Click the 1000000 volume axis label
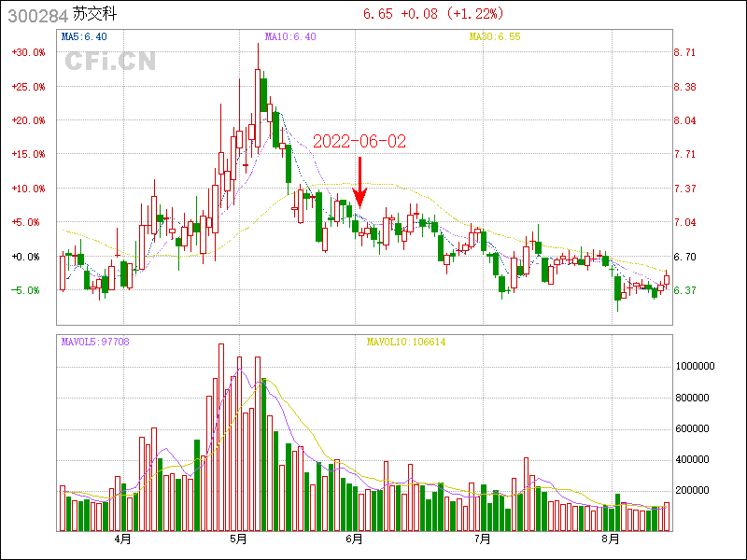The width and height of the screenshot is (747, 560). coord(696,367)
